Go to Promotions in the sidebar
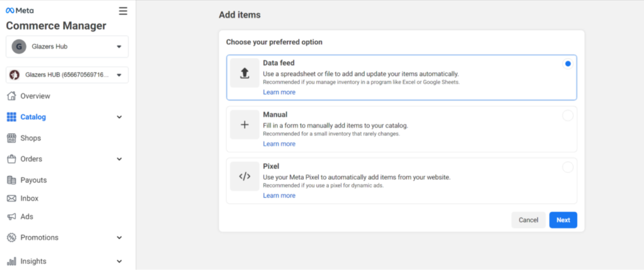Screen dimensions: 644x270 pos(39,237)
